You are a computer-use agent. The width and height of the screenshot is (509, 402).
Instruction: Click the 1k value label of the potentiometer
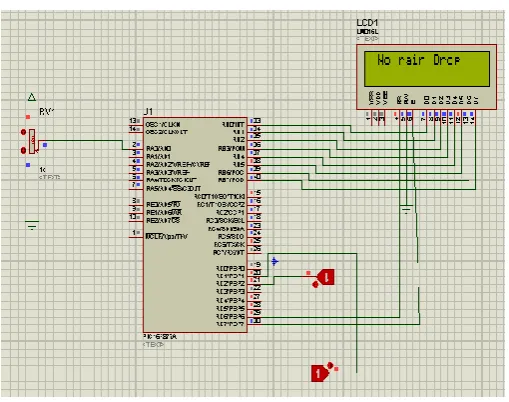click(42, 170)
